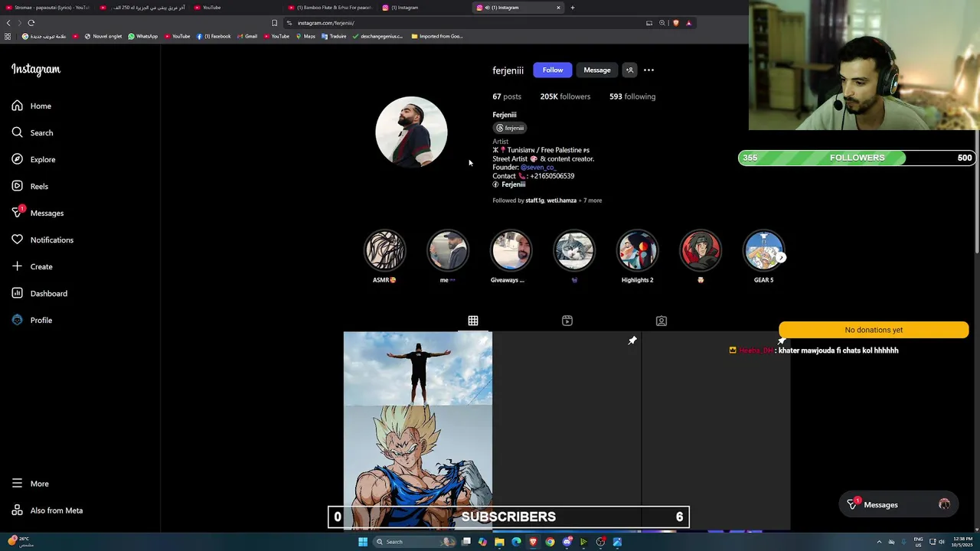Open the Traduire bookmark
Viewport: 980px width, 551px height.
click(x=334, y=36)
